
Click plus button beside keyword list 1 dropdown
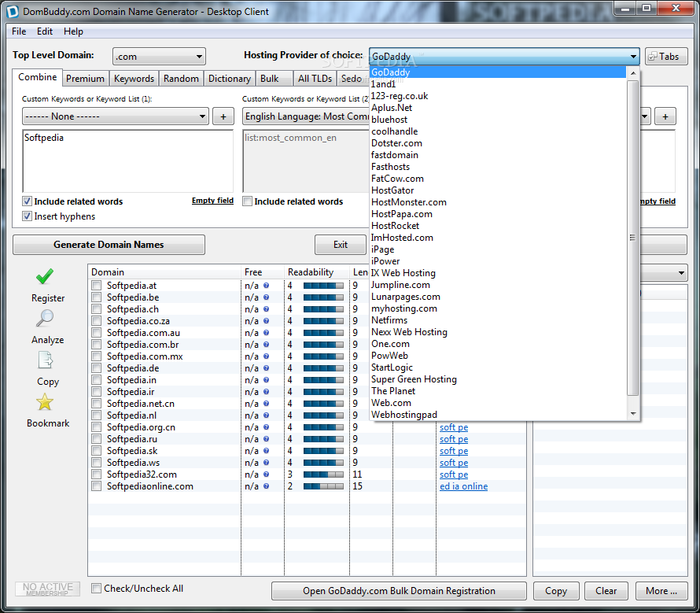coord(223,116)
